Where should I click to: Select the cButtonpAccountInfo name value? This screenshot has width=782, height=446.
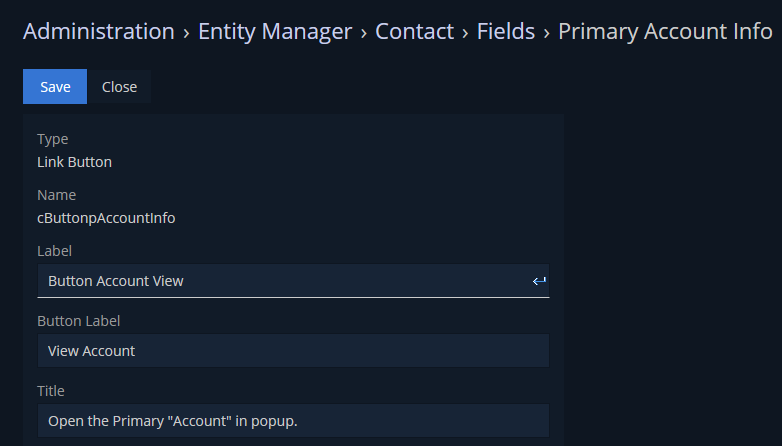pos(106,217)
